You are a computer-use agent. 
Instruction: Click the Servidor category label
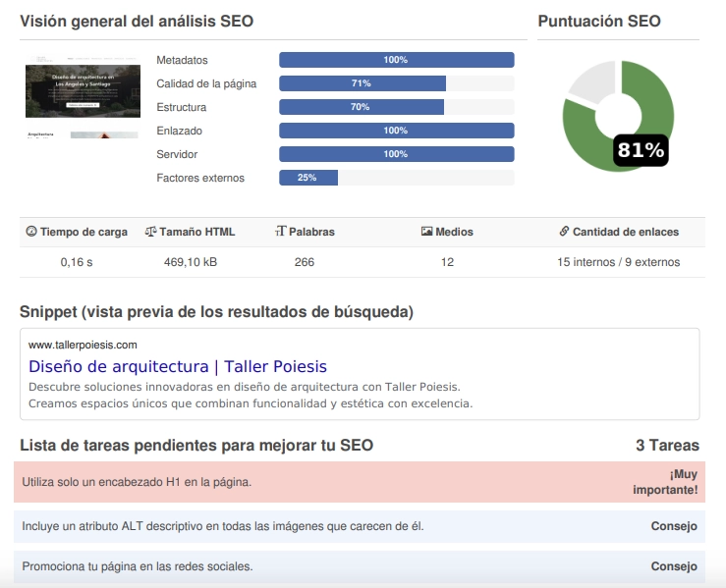click(x=177, y=154)
